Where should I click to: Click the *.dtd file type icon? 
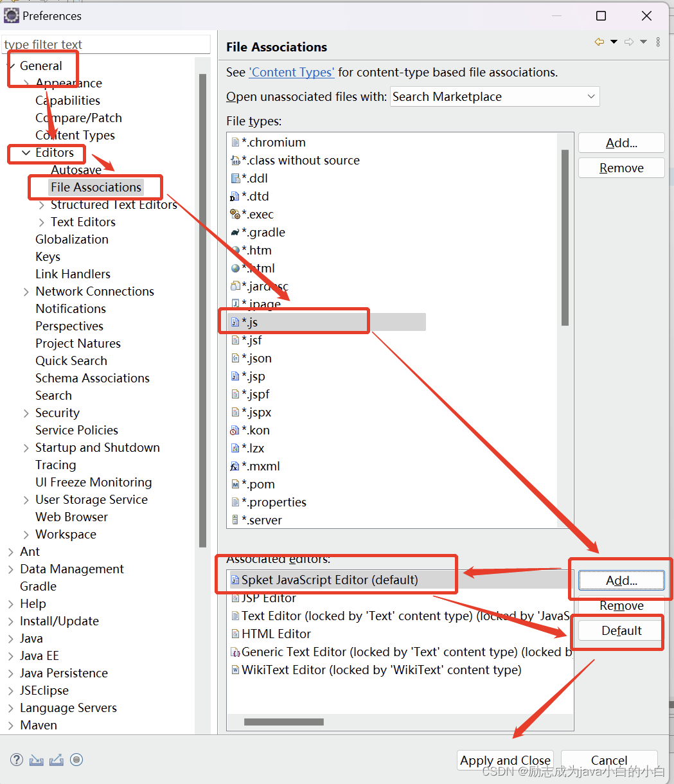click(235, 197)
